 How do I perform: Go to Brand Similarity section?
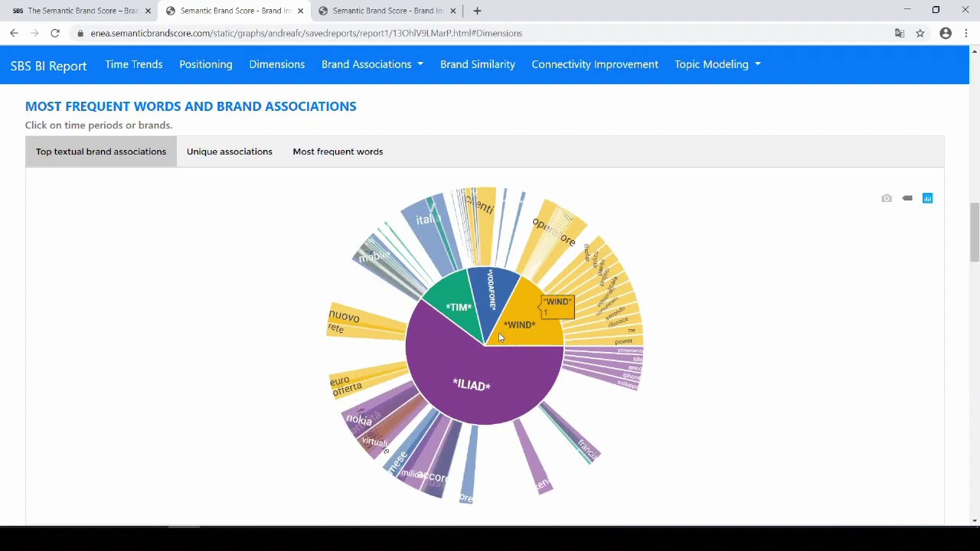coord(478,64)
